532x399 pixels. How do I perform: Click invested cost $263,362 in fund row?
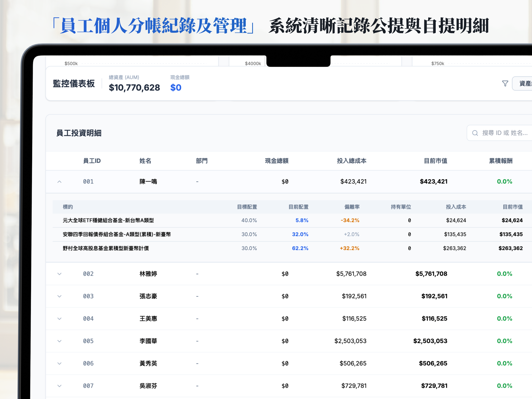pos(455,248)
